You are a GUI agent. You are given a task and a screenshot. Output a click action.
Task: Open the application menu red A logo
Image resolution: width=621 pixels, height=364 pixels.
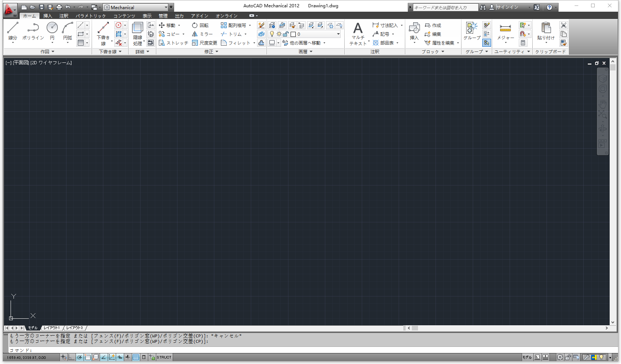(x=10, y=10)
